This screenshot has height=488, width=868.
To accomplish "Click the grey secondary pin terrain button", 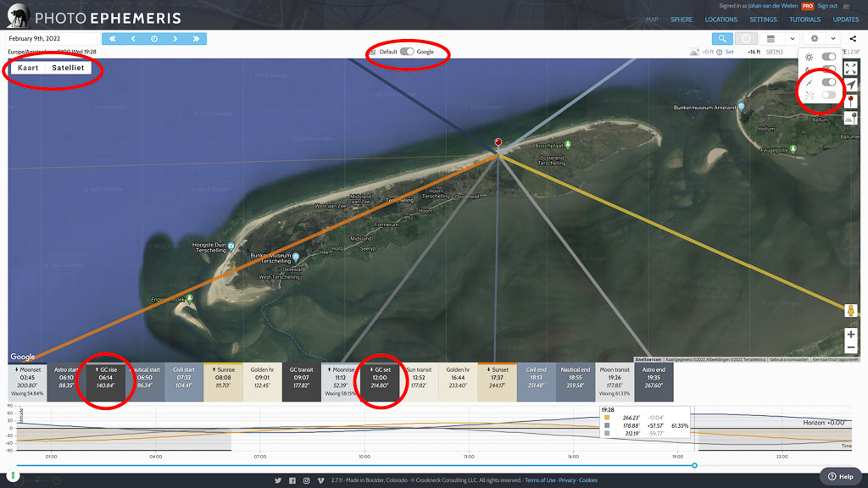I will pos(851,117).
